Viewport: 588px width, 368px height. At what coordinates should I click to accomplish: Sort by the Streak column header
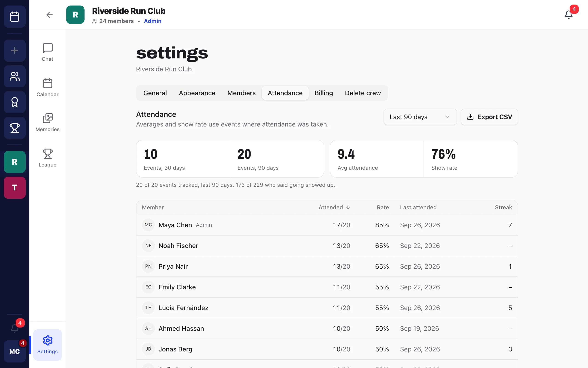click(503, 207)
